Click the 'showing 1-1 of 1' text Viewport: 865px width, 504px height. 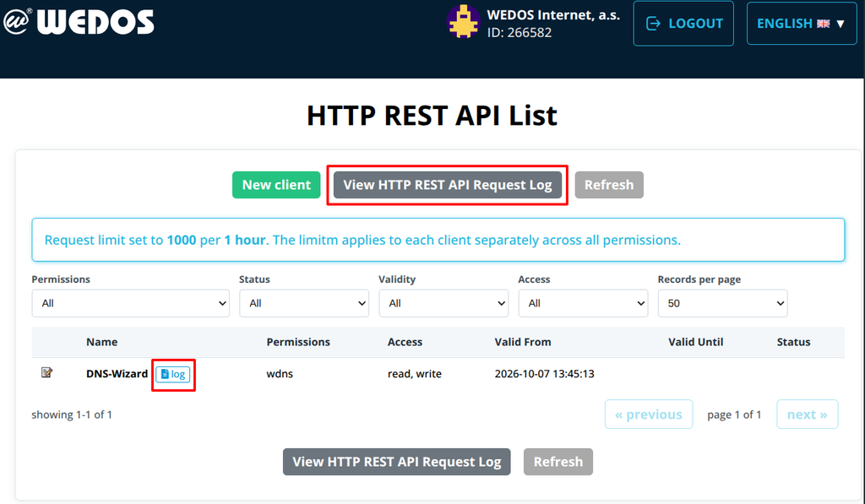[x=72, y=415]
